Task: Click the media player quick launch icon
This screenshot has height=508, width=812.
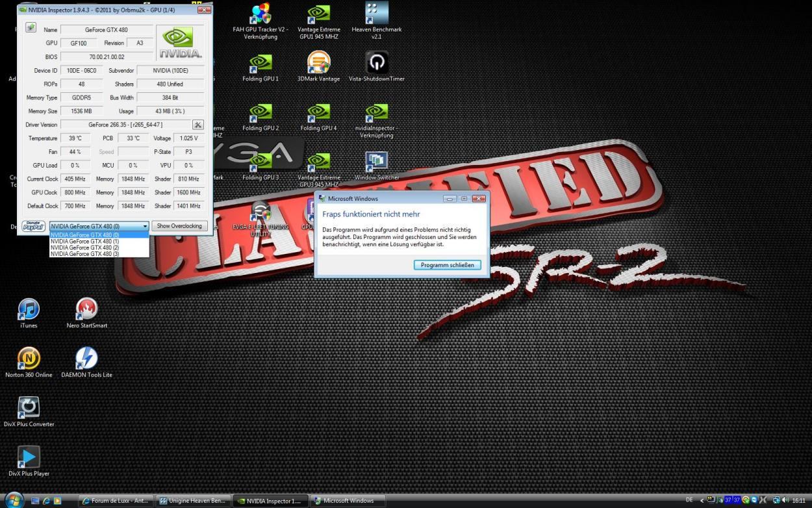Action: click(x=57, y=501)
